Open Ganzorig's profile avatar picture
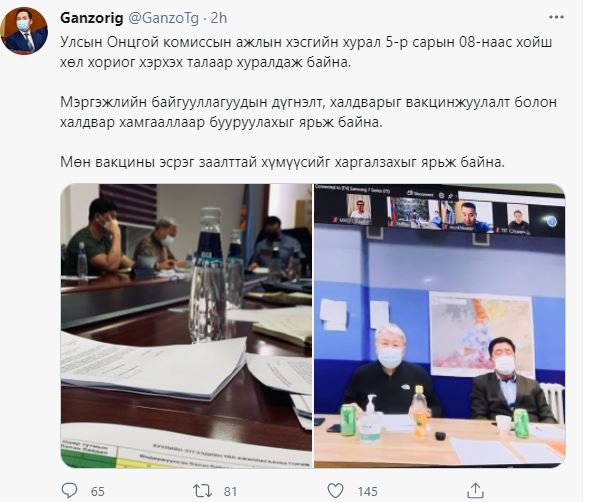 (24, 31)
